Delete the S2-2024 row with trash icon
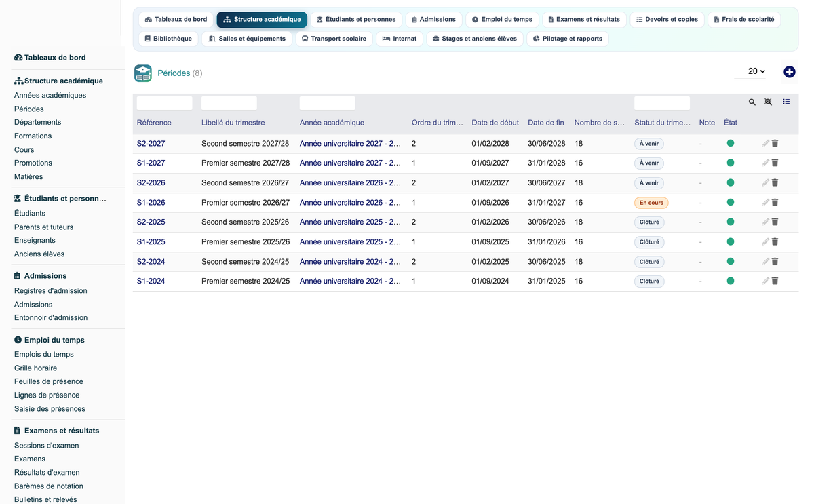814x504 pixels. point(775,261)
